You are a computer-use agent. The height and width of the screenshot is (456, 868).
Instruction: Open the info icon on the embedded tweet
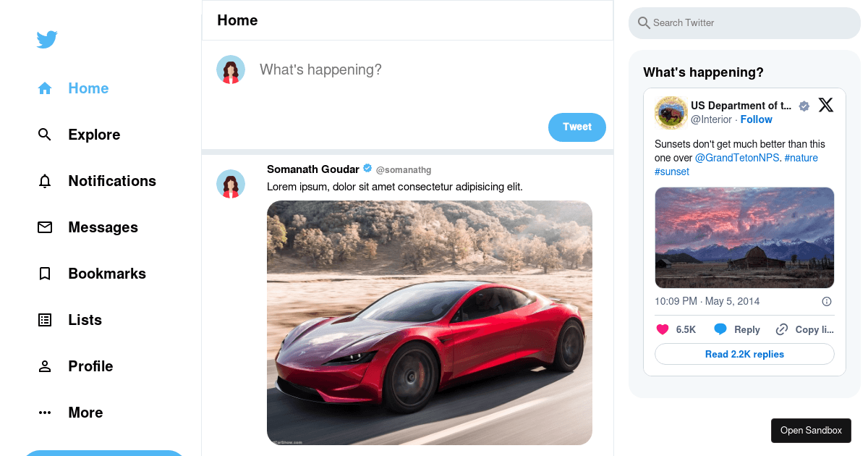826,301
